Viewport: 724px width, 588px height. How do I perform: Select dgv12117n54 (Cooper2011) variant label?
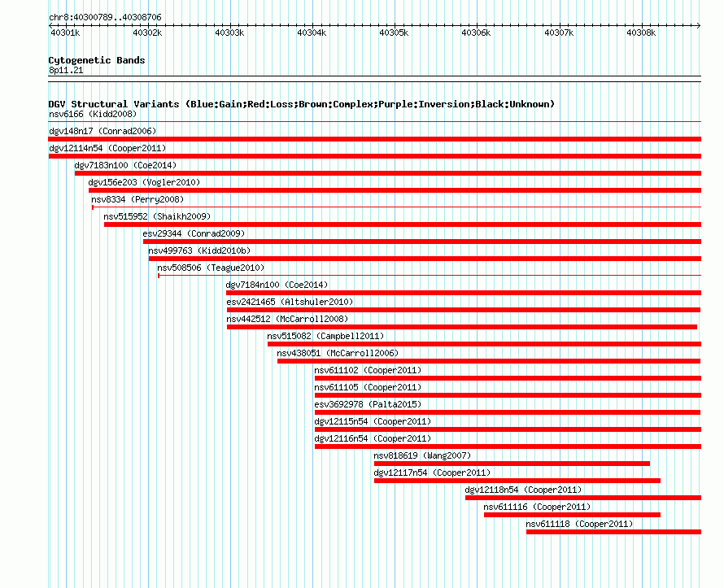pos(432,473)
